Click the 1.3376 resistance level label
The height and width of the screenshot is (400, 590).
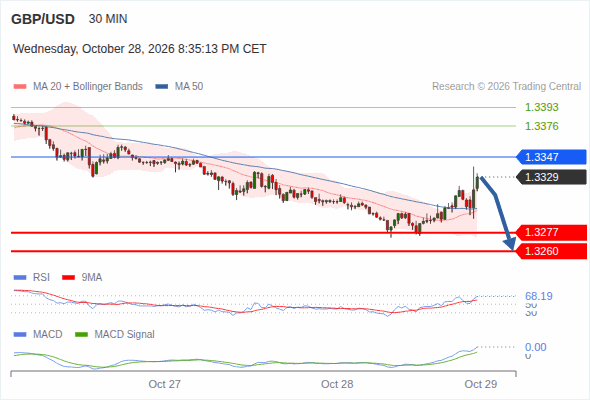pos(541,126)
